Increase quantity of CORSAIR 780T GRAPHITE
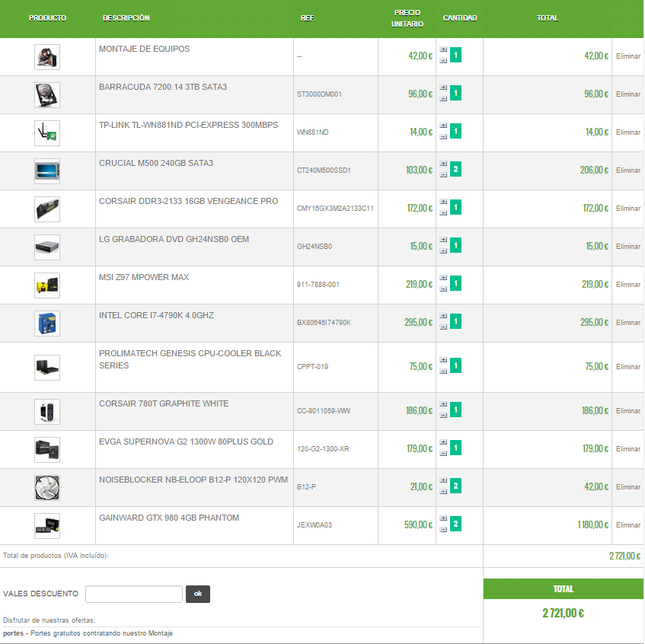This screenshot has width=645, height=644. pyautogui.click(x=443, y=404)
